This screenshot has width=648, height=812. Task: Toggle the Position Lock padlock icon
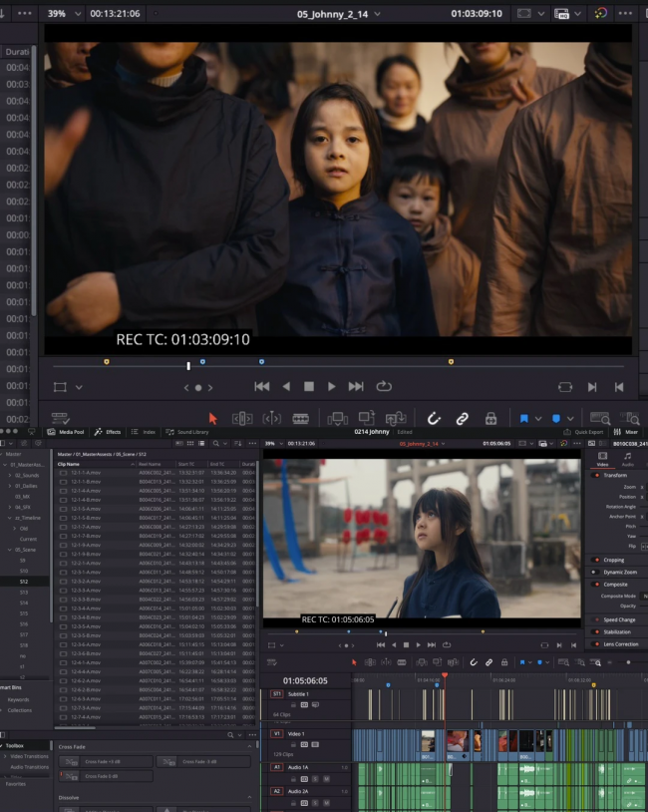[x=491, y=419]
